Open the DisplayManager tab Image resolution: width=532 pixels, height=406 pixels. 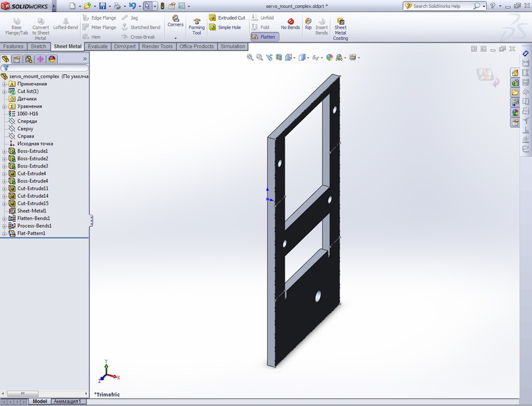[x=52, y=59]
